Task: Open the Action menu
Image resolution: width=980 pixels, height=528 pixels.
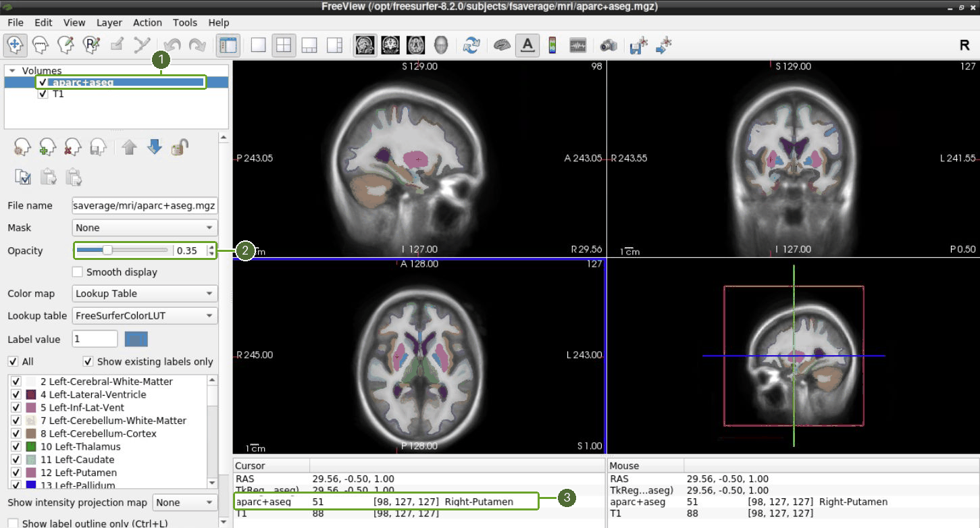Action: [x=147, y=22]
